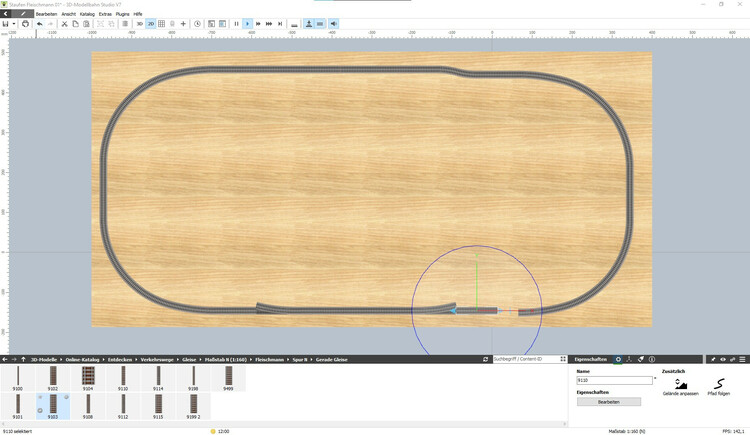Image resolution: width=750 pixels, height=435 pixels.
Task: Click Gelände anpassen icon
Action: (681, 384)
